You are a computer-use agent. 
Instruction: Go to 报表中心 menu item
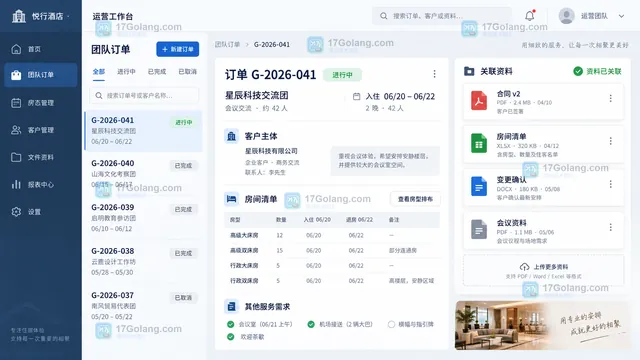pos(40,184)
